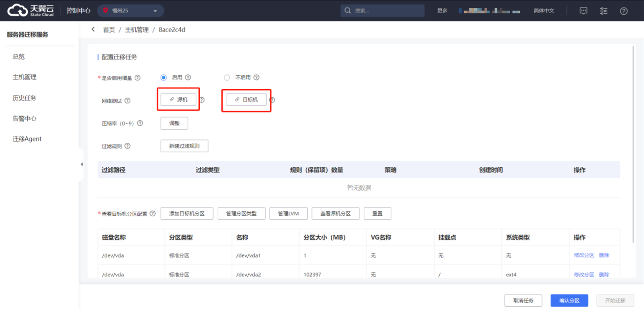Go to 历史任务 in sidebar

coord(24,98)
